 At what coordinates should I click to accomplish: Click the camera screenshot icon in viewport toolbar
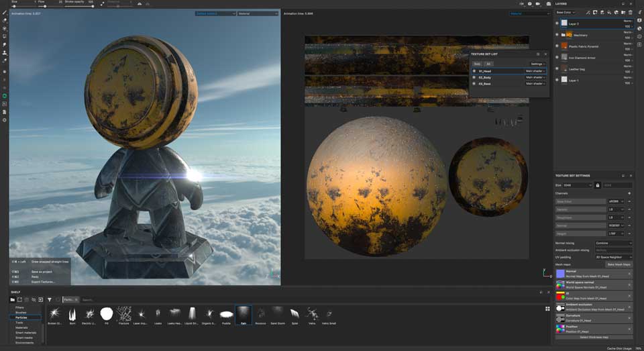[548, 3]
